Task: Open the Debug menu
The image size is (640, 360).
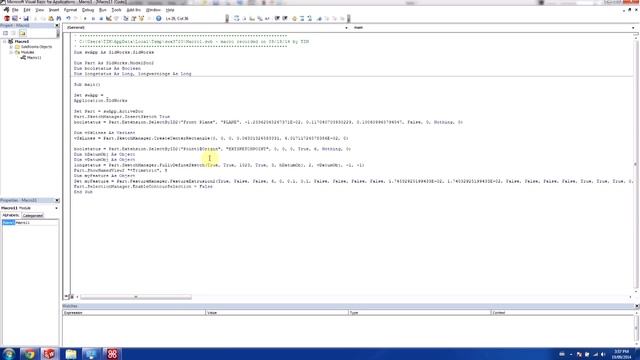Action: click(88, 10)
